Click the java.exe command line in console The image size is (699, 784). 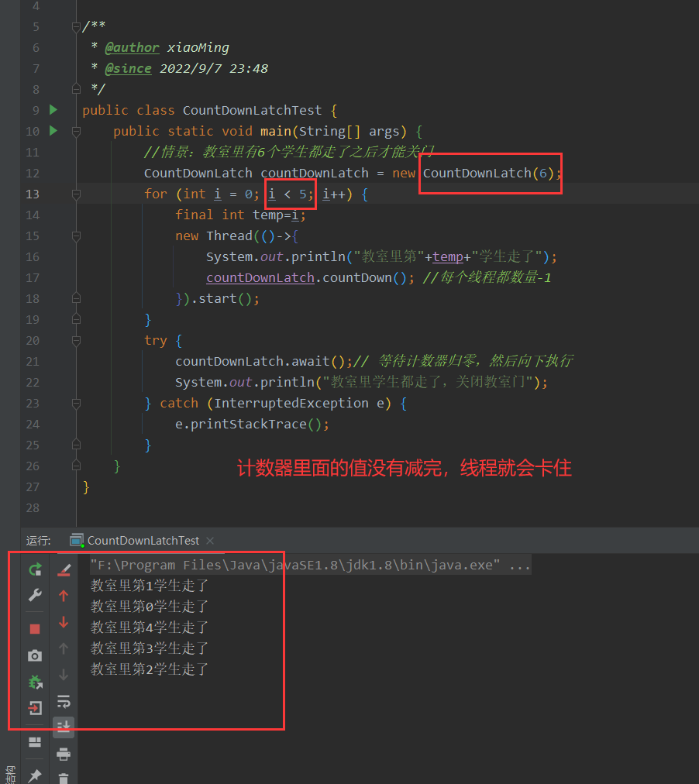[x=310, y=565]
